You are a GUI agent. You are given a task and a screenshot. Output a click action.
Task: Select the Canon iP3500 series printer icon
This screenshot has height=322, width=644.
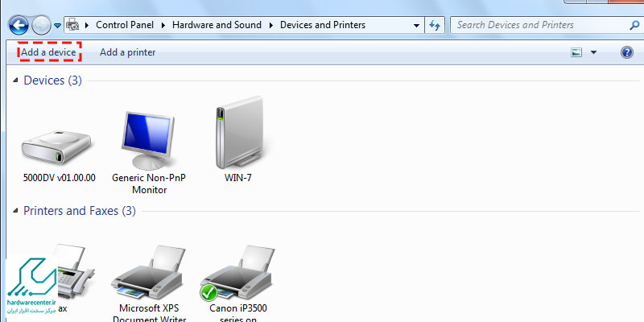click(x=237, y=272)
